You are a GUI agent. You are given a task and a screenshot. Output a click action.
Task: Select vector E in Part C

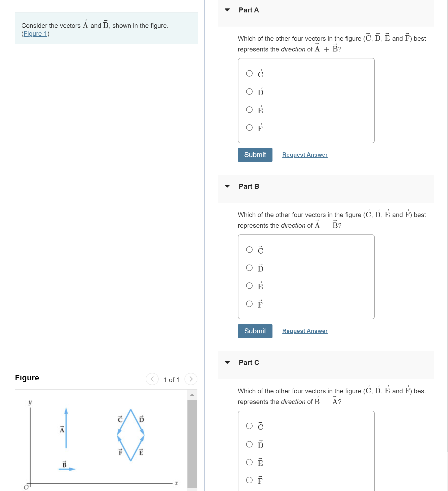(x=249, y=462)
